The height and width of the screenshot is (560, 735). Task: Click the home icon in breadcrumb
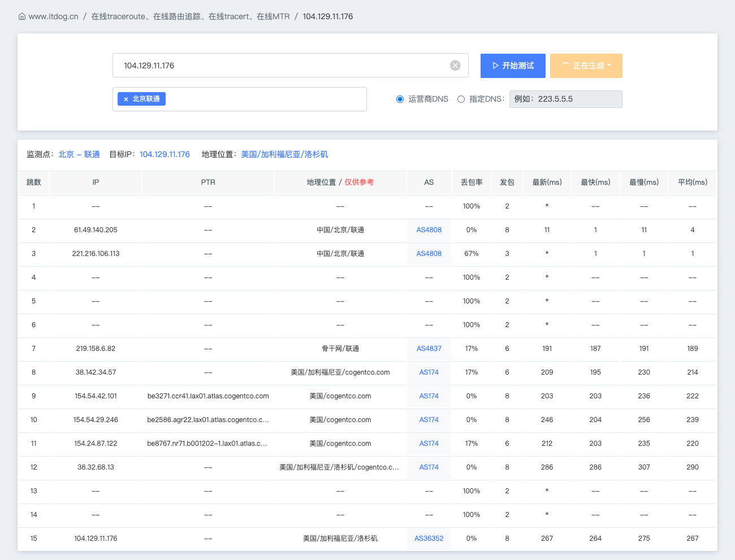(22, 16)
